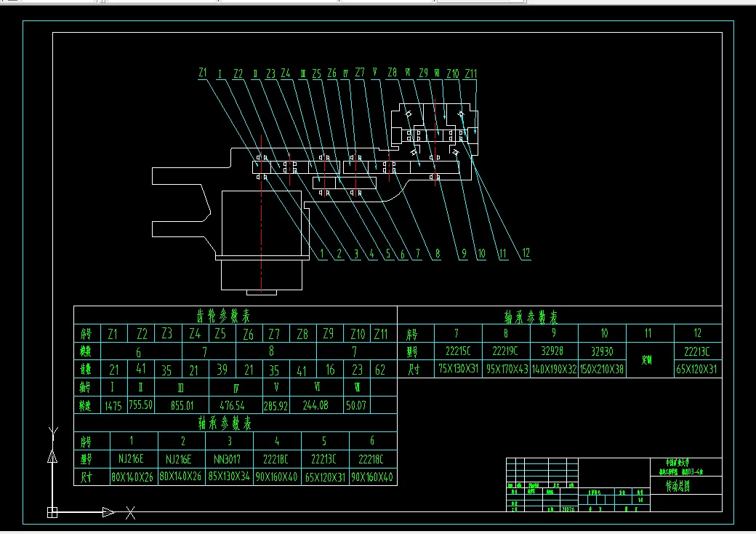Image resolution: width=756 pixels, height=534 pixels.
Task: Select the 中国矿业大学 title block text
Action: click(678, 463)
